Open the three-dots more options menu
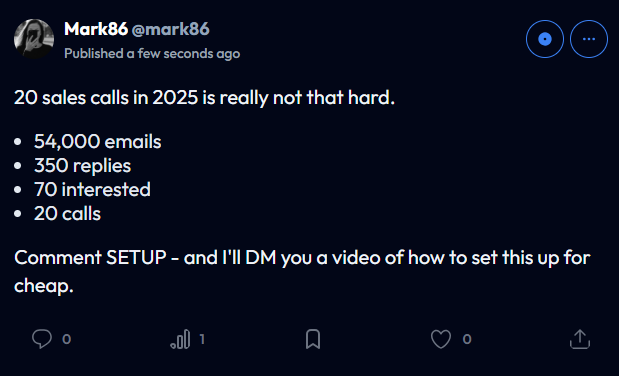This screenshot has width=619, height=376. click(x=589, y=39)
